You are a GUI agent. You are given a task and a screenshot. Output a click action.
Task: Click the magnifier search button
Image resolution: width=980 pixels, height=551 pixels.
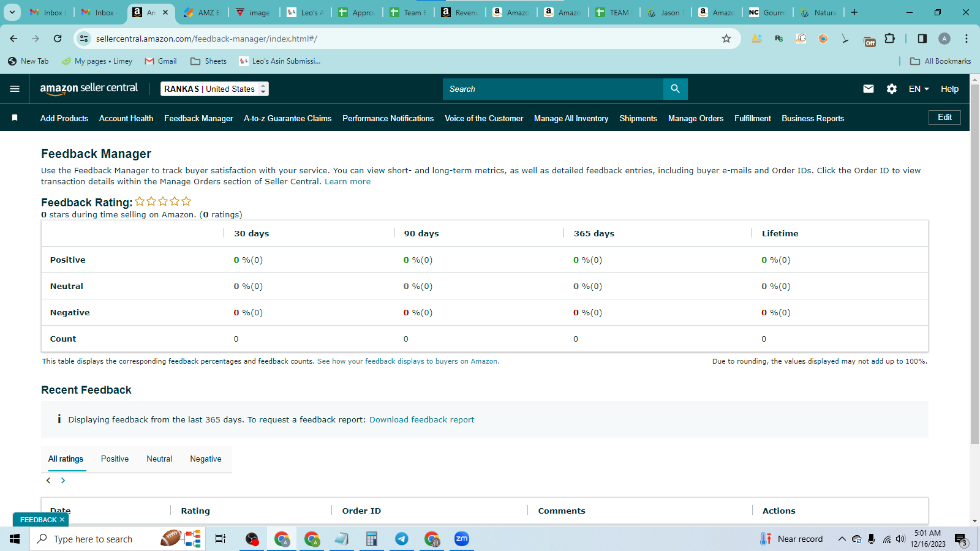point(675,89)
